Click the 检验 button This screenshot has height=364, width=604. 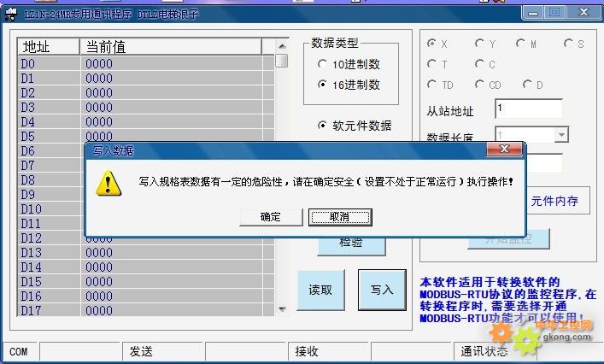tap(351, 243)
